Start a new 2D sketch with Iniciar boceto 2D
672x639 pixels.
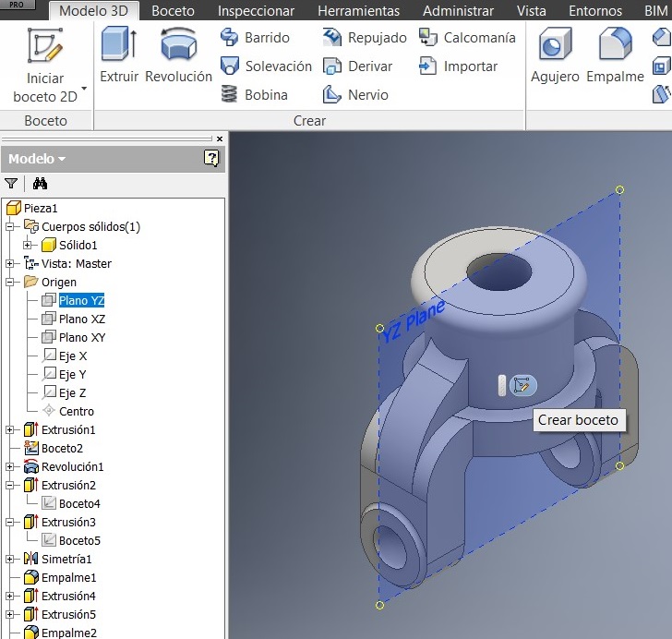pos(45,65)
